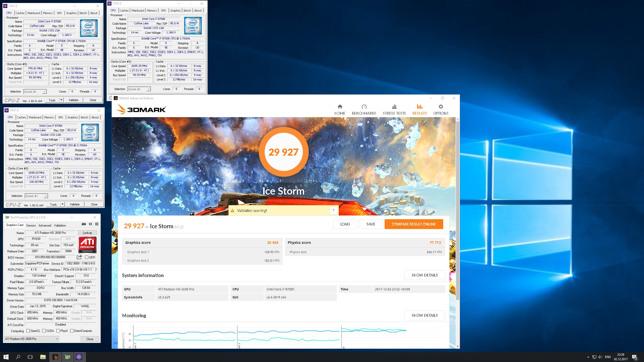Click the Intel Core i7 logo in top-middle CPU-Z

pos(193,26)
